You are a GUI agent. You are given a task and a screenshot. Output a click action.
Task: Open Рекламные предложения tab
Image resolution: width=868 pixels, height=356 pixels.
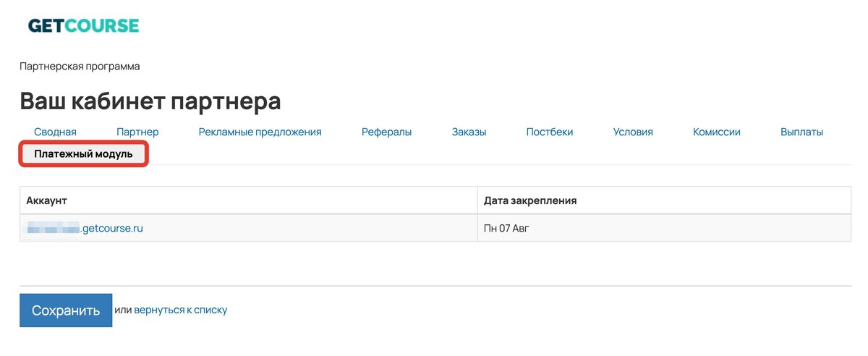(260, 132)
